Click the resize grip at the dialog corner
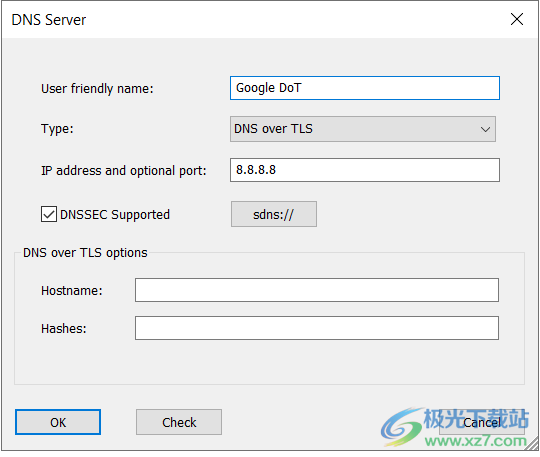 [532, 444]
